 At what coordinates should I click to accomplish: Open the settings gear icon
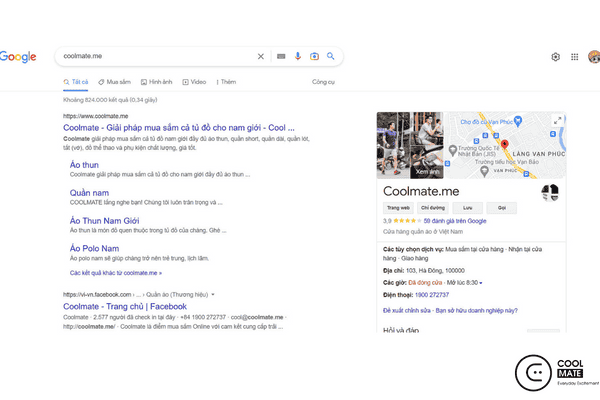tap(556, 57)
